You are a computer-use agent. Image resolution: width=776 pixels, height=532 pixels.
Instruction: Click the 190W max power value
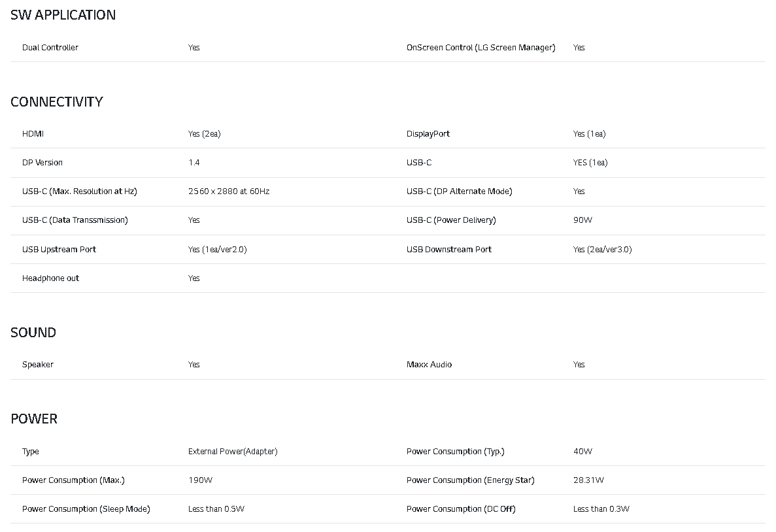tap(200, 480)
